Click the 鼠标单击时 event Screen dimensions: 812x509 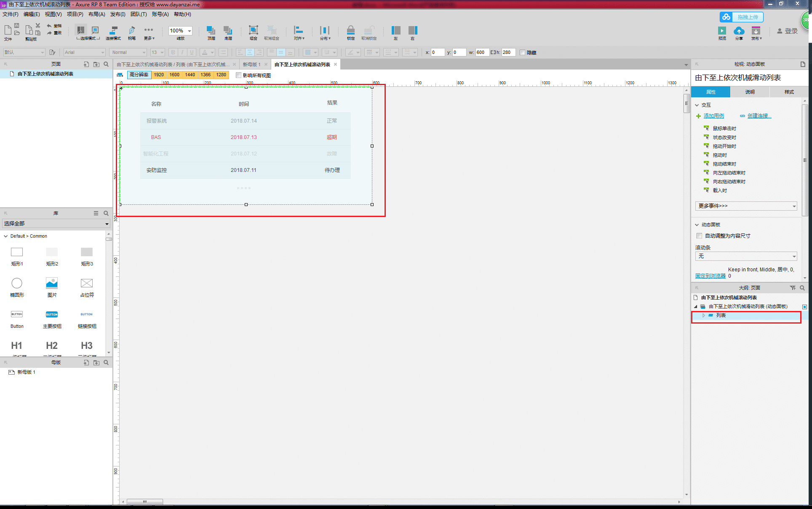(x=724, y=129)
